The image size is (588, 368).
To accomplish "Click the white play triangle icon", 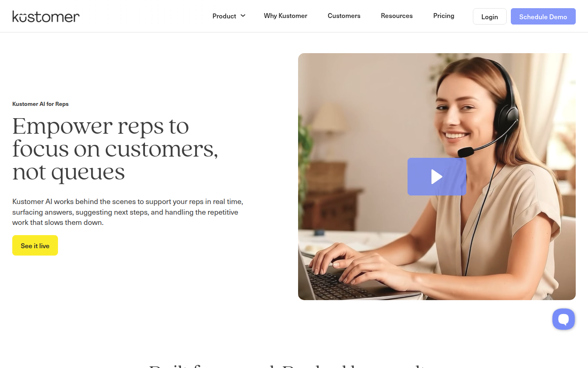I will pyautogui.click(x=437, y=177).
